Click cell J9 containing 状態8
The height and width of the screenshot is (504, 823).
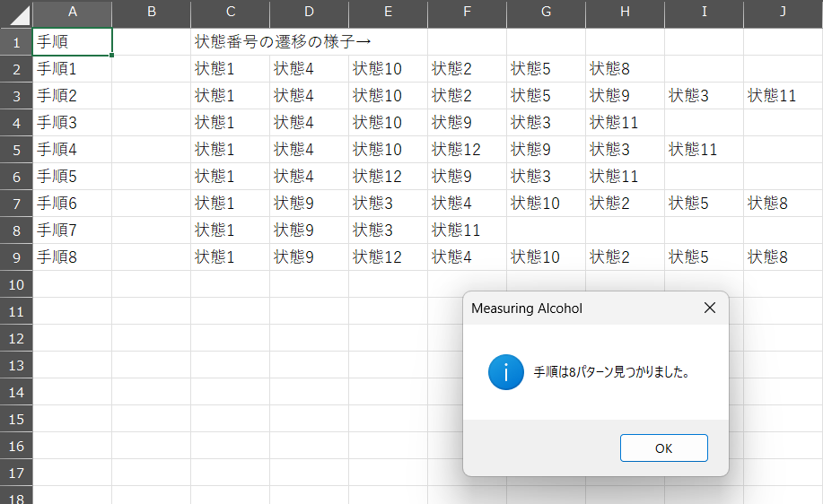tap(783, 257)
